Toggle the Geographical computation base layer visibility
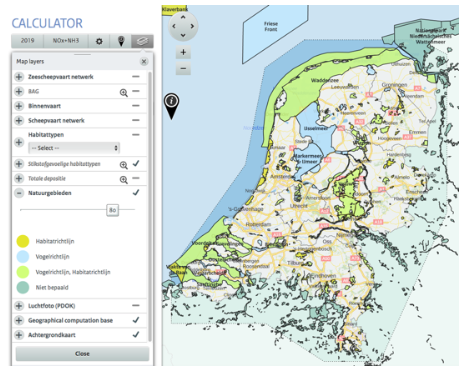The width and height of the screenshot is (468, 378). coord(136,320)
